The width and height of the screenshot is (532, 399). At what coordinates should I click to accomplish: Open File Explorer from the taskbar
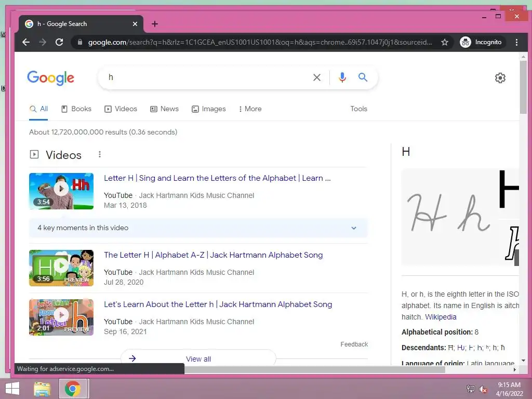pyautogui.click(x=42, y=389)
